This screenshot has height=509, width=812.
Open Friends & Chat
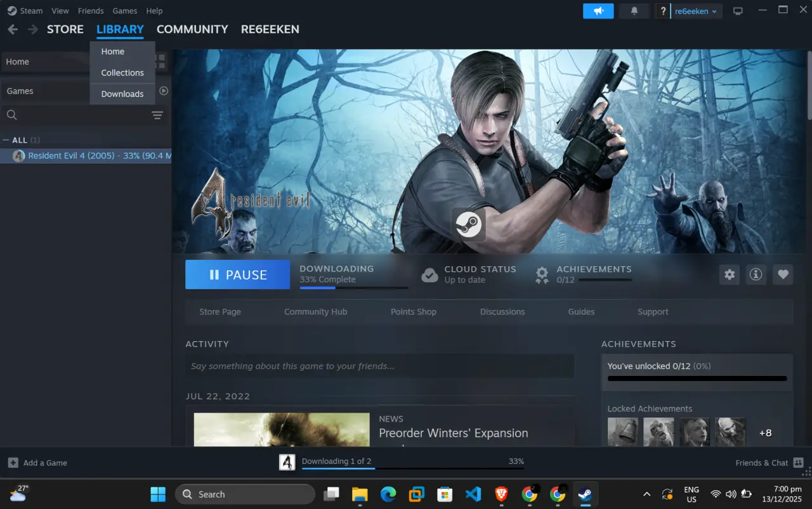coord(769,463)
